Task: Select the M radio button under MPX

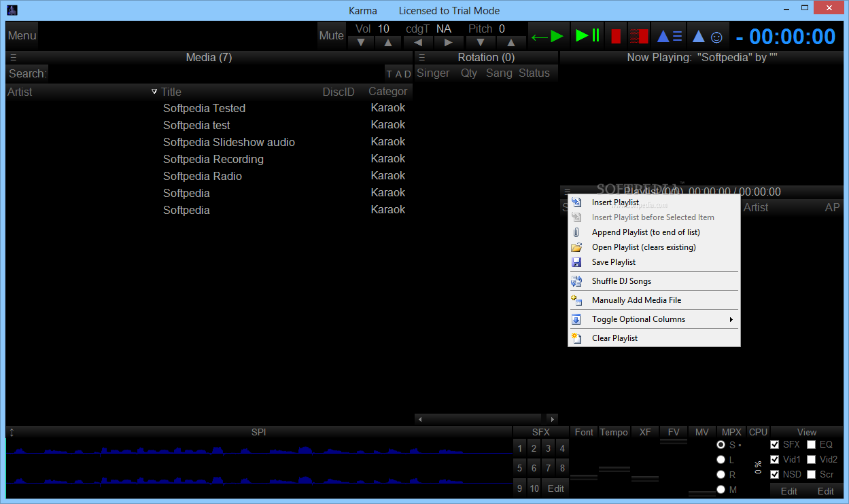Action: (x=721, y=490)
